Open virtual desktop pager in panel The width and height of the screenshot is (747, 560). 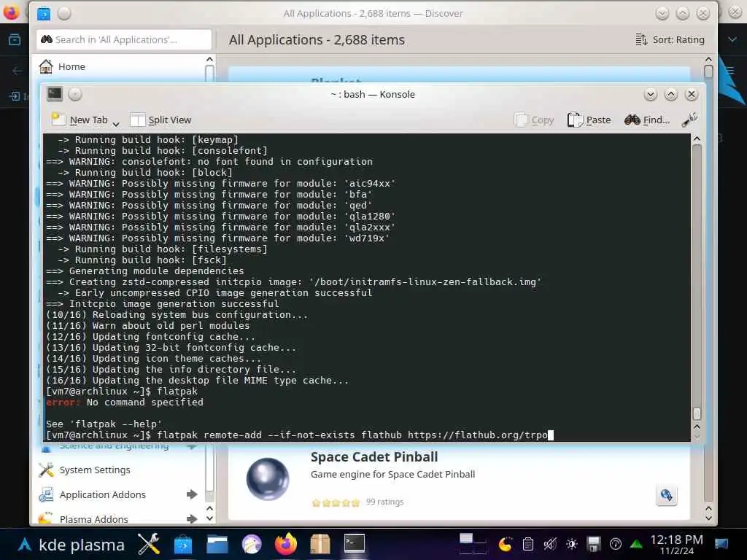click(473, 544)
